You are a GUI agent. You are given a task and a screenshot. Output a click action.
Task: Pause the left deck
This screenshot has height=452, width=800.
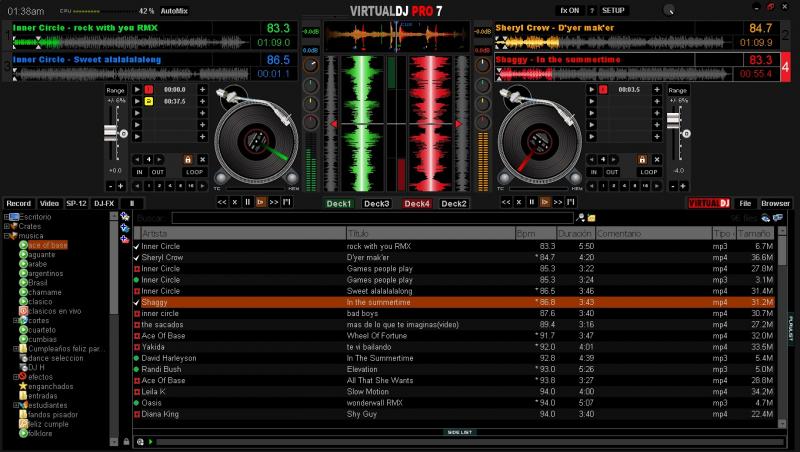pyautogui.click(x=247, y=202)
